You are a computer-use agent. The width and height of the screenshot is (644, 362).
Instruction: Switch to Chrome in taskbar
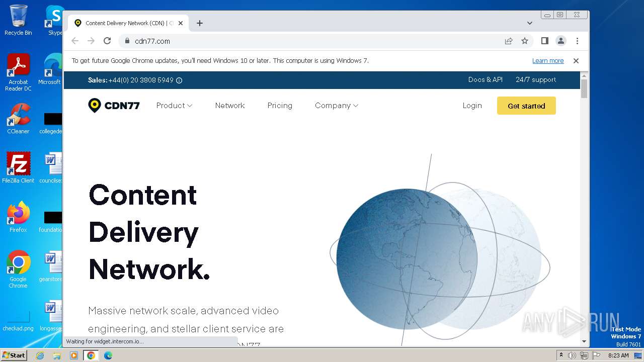[x=91, y=355]
